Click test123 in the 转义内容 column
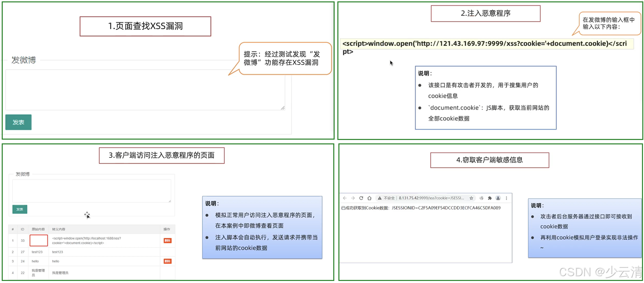644x283 pixels. pyautogui.click(x=57, y=252)
